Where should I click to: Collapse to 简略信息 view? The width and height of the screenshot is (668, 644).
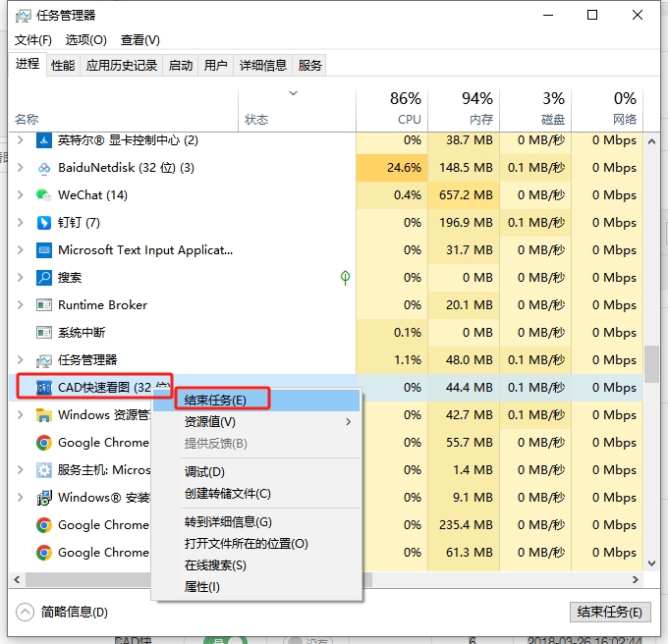(63, 612)
